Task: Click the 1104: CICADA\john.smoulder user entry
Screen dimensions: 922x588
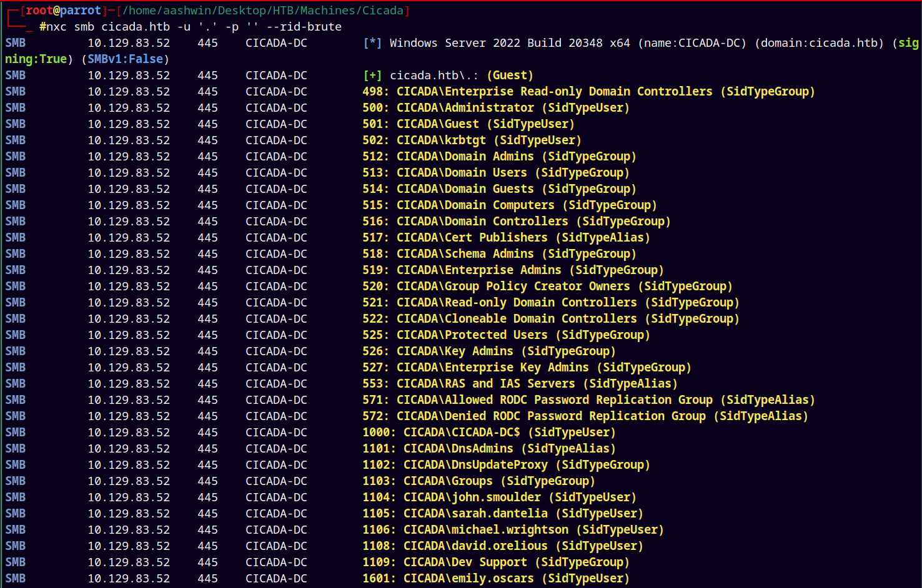Action: point(499,497)
